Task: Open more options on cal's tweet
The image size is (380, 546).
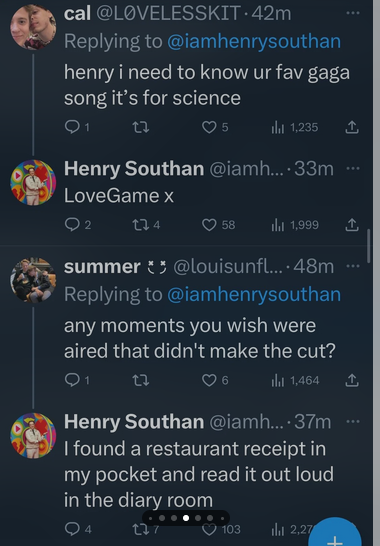Action: point(352,13)
